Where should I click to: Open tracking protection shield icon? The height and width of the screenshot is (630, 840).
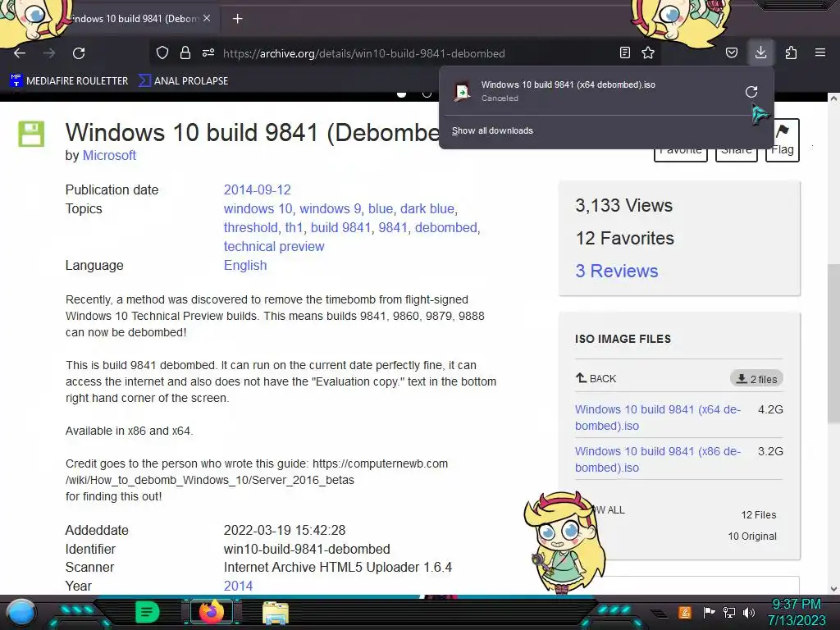pyautogui.click(x=162, y=53)
